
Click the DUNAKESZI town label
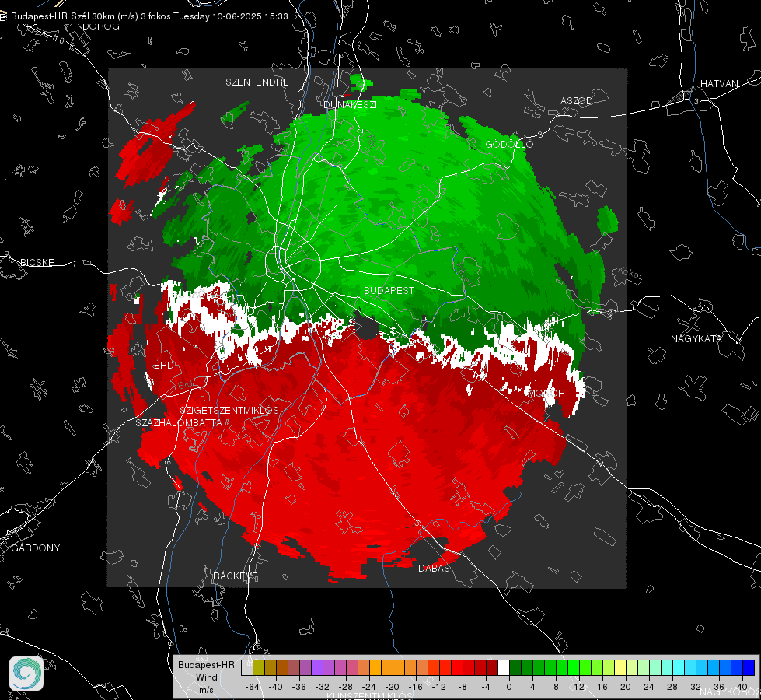coord(350,104)
